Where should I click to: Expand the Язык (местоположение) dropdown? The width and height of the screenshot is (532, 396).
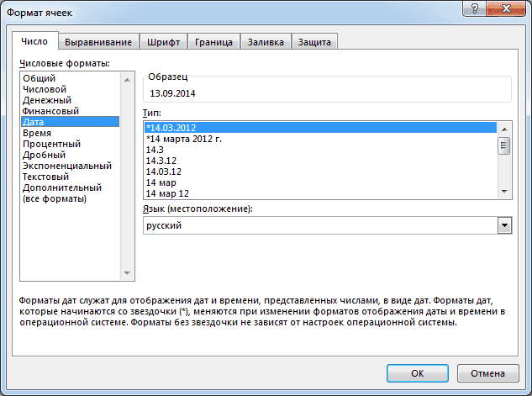(x=504, y=225)
